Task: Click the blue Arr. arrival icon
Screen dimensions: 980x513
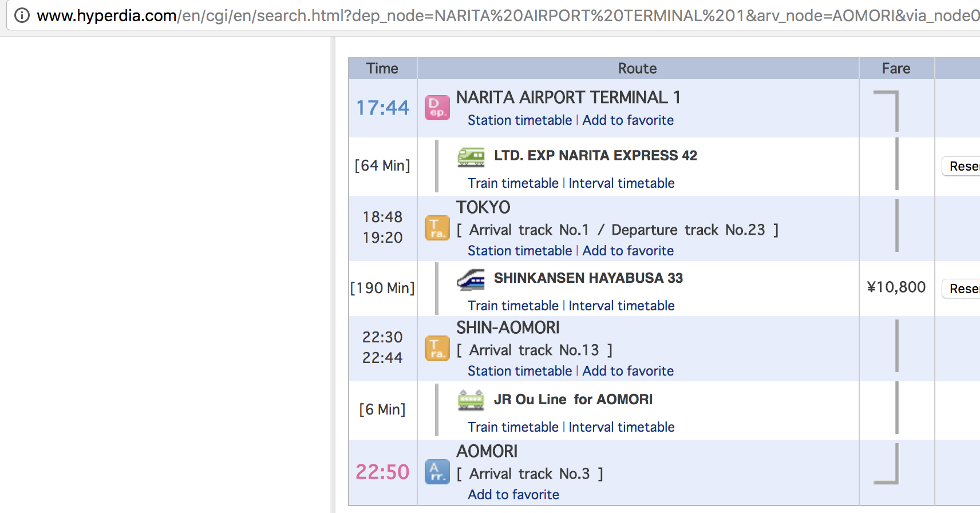Action: pyautogui.click(x=437, y=472)
